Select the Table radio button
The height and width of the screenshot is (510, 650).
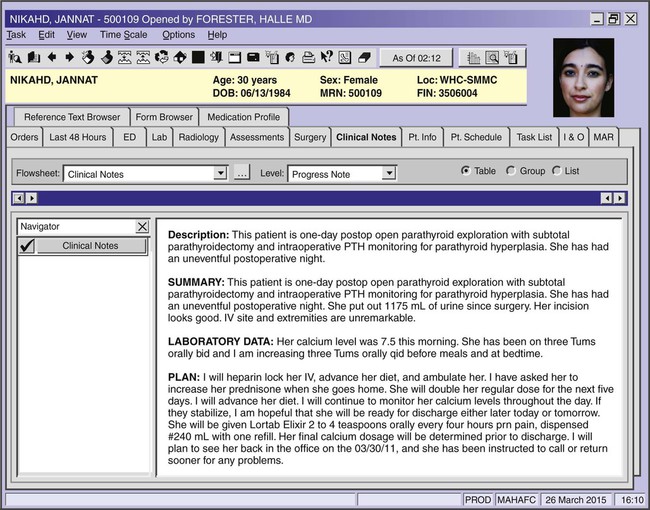pos(466,171)
